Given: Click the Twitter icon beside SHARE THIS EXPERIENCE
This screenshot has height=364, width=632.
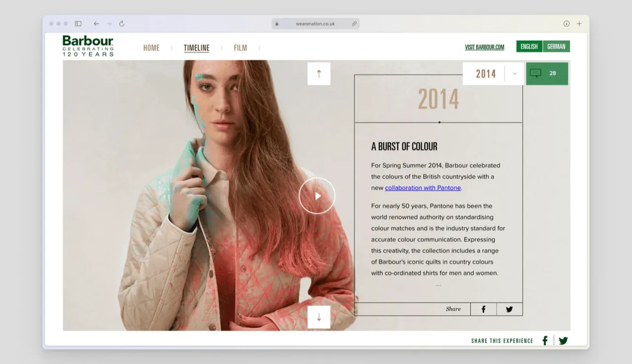Looking at the screenshot, I should (x=563, y=340).
